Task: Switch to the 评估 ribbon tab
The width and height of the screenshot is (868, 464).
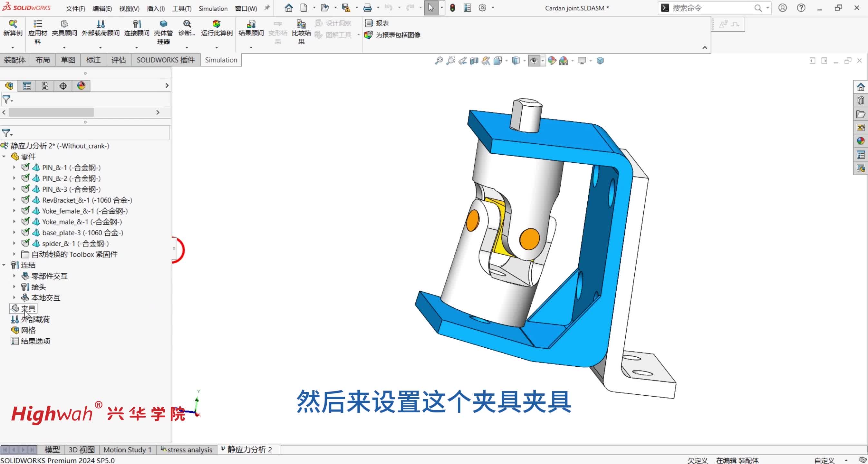Action: (x=118, y=60)
